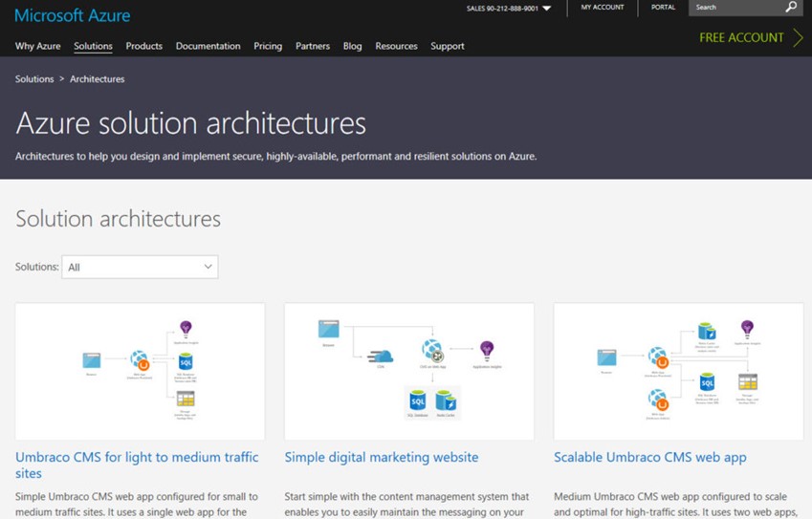Click the storage table icon in Scalable Umbraco diagram
Image resolution: width=812 pixels, height=519 pixels.
pyautogui.click(x=748, y=382)
